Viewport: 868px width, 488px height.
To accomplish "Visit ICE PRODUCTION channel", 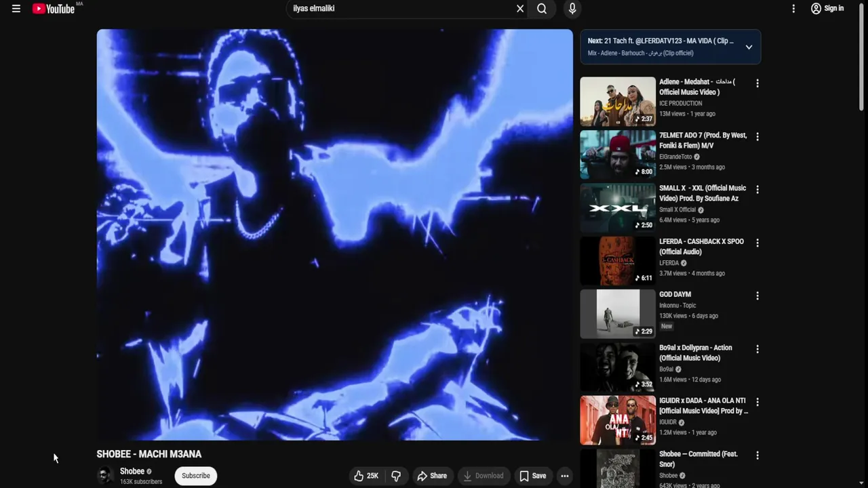I will click(681, 104).
